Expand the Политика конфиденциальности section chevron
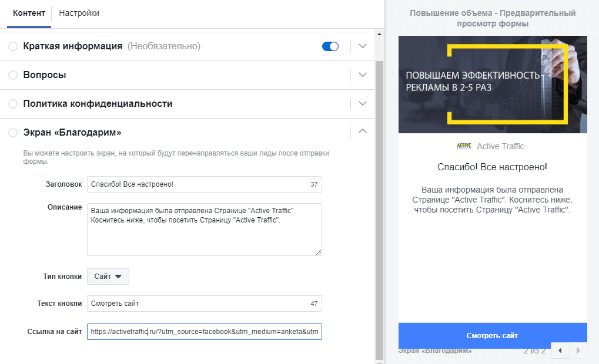 point(363,104)
